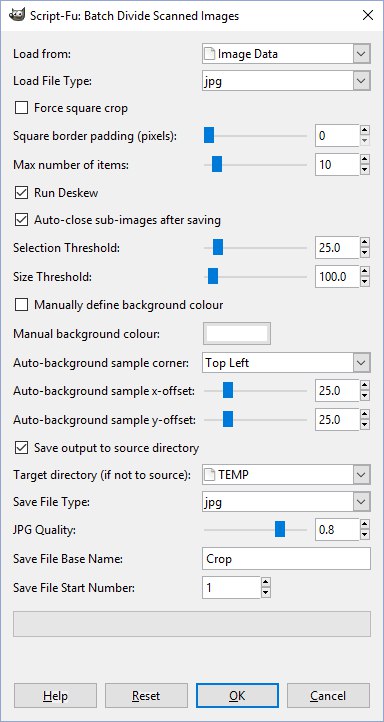Decrease Auto-background sample y-offset with down arrow
Image resolution: width=384 pixels, height=722 pixels.
(x=365, y=425)
